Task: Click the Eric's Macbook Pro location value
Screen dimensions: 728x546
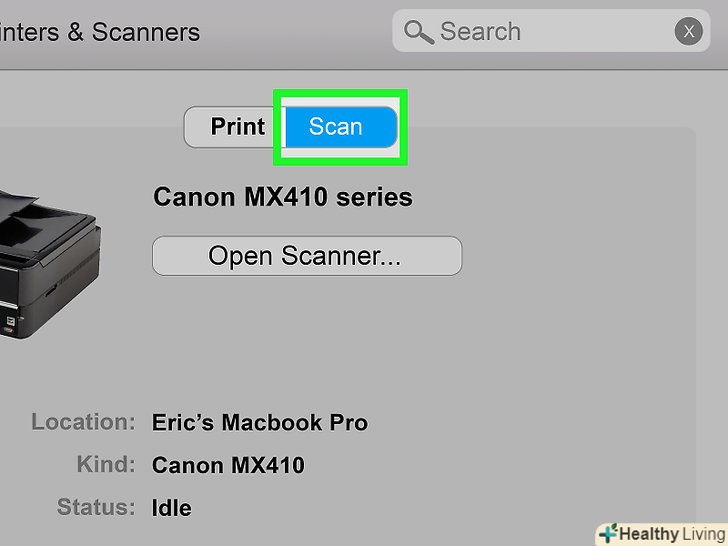Action: pos(259,422)
